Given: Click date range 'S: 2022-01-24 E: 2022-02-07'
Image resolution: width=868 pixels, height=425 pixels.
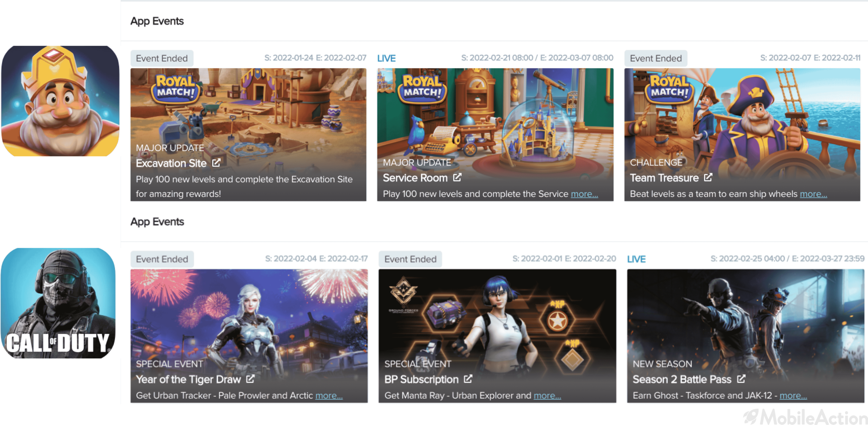Looking at the screenshot, I should tap(315, 58).
